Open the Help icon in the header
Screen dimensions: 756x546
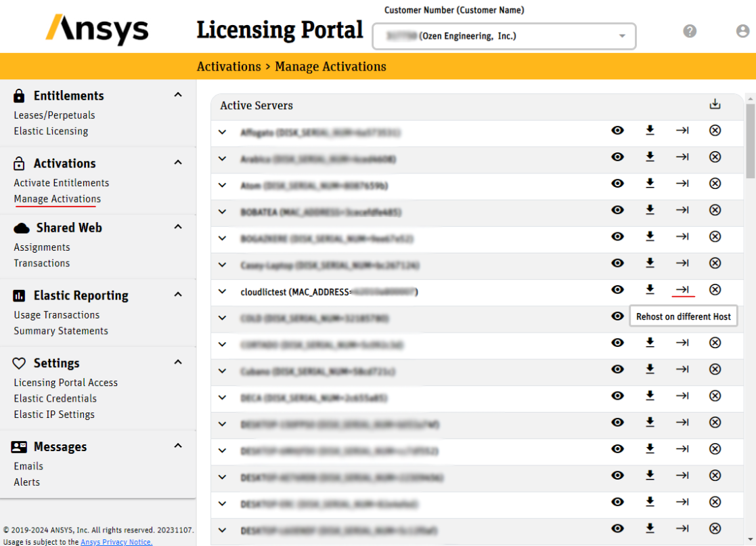pyautogui.click(x=689, y=30)
